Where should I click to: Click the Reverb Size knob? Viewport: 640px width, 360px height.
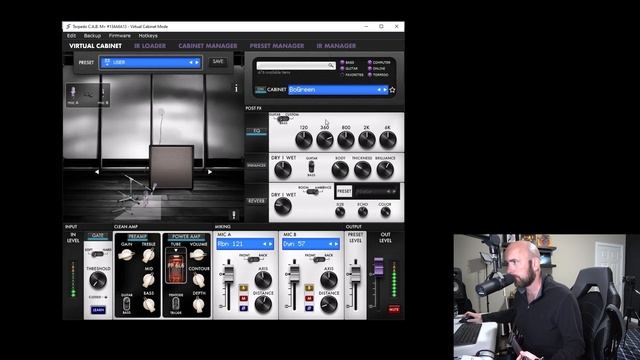tap(340, 212)
